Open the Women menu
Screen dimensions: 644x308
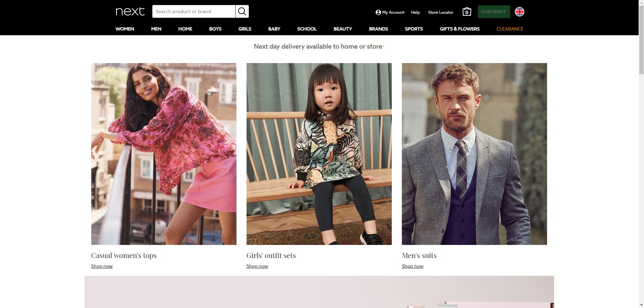coord(125,29)
